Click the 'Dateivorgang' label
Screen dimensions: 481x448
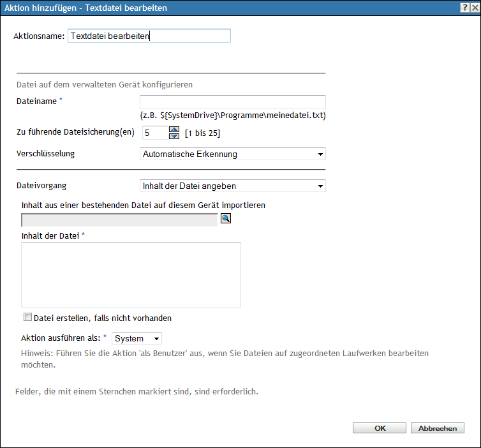[41, 186]
